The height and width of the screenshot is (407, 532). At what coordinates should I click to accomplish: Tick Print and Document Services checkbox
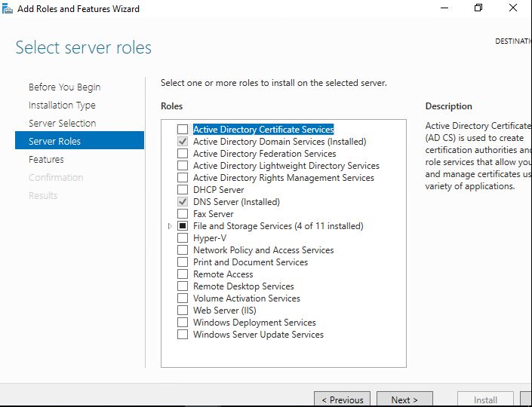coord(183,262)
